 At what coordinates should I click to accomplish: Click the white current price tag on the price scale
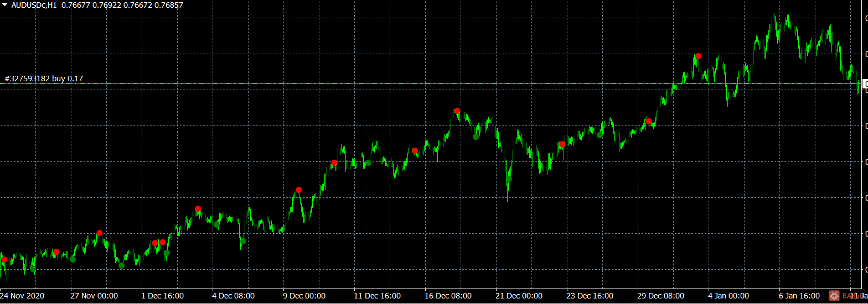pyautogui.click(x=865, y=83)
